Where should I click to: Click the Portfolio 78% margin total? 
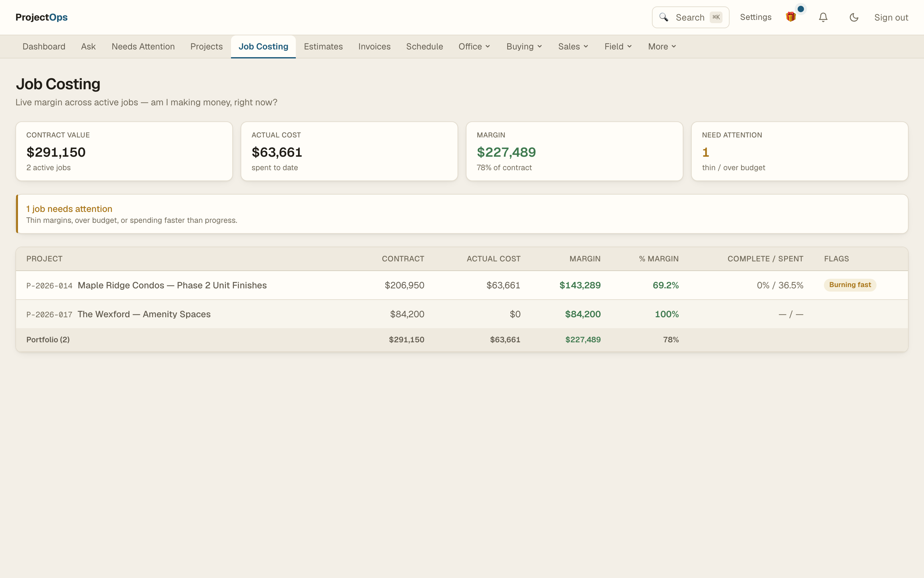point(671,339)
